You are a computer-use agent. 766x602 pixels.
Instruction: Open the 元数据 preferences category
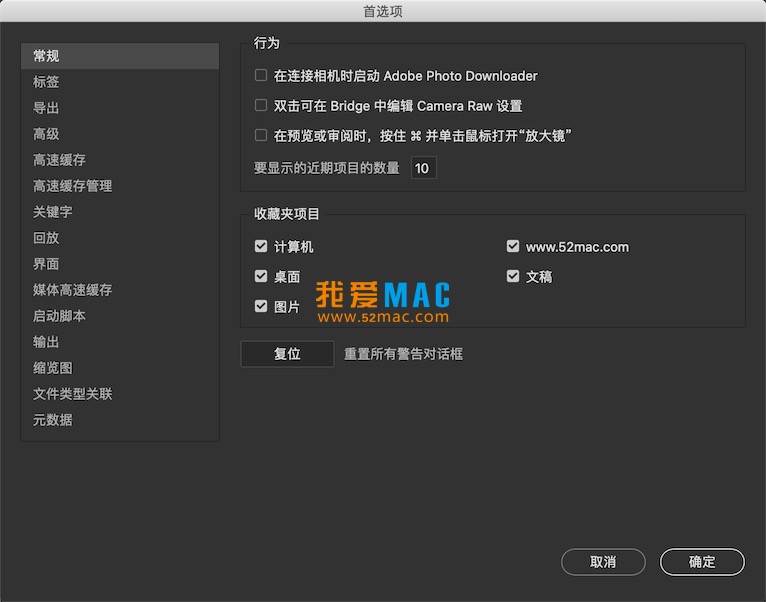click(120, 420)
